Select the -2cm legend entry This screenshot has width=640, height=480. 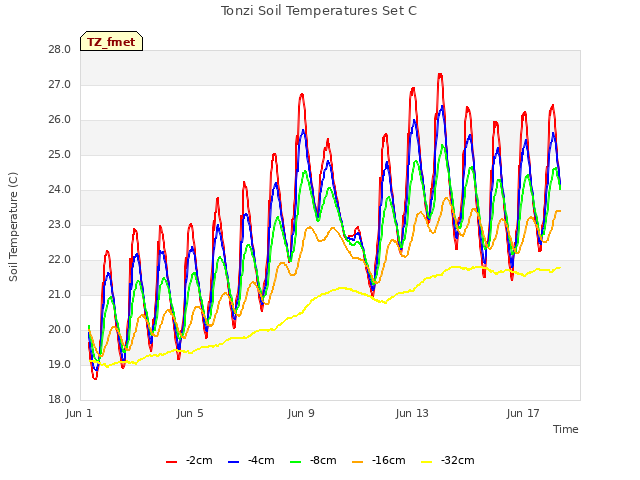point(189,460)
